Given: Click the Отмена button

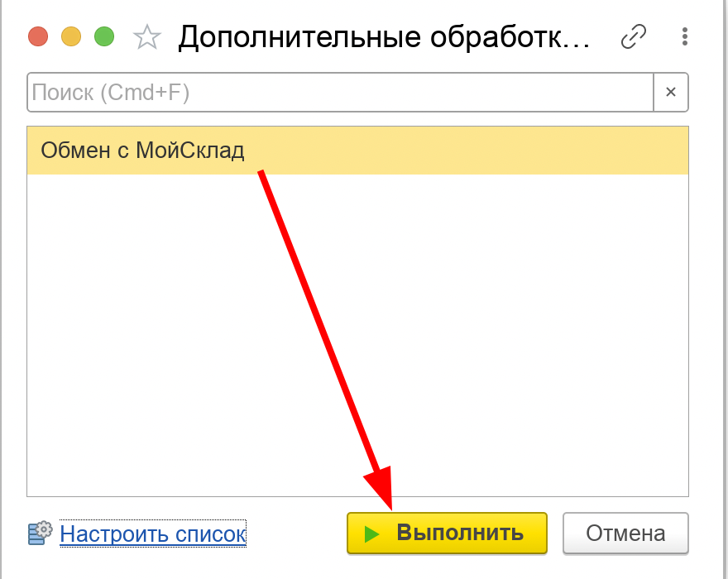Looking at the screenshot, I should [625, 533].
